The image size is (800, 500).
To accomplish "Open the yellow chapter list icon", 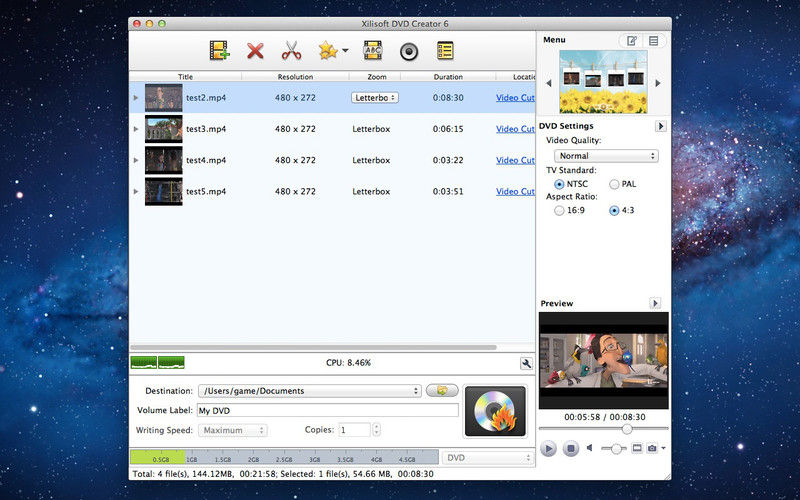I will [x=445, y=51].
